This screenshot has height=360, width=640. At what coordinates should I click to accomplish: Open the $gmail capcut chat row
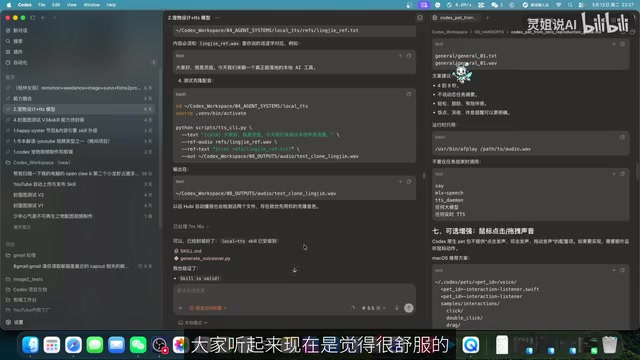click(x=79, y=266)
